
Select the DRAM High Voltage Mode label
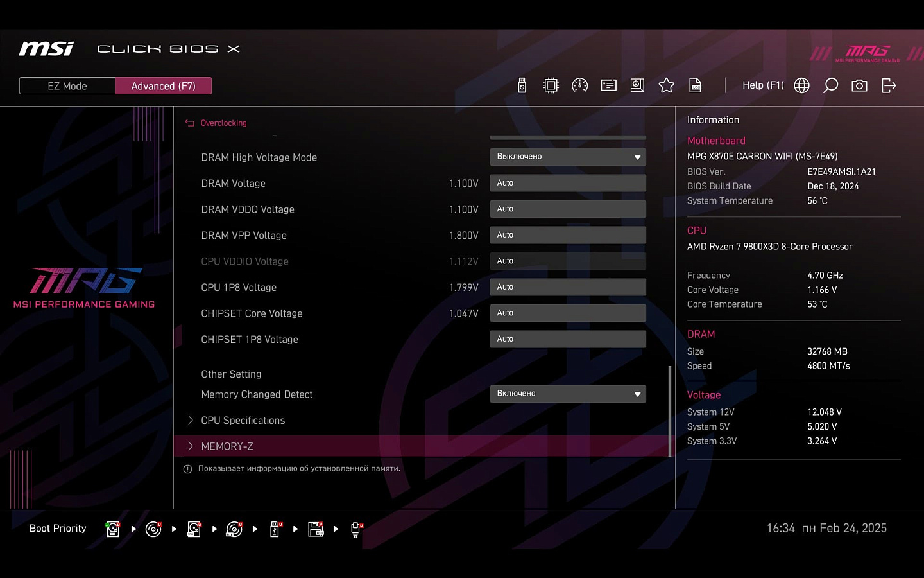point(259,157)
